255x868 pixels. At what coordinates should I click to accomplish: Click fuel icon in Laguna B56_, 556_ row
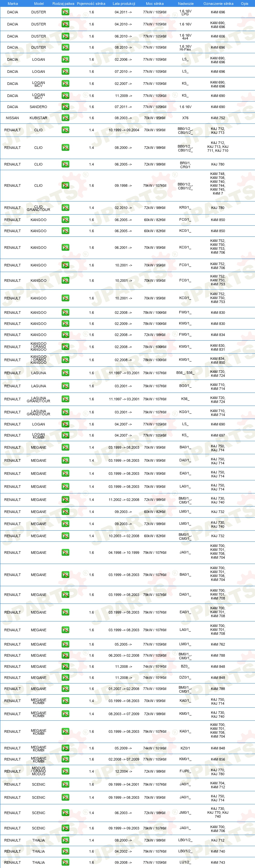65,373
